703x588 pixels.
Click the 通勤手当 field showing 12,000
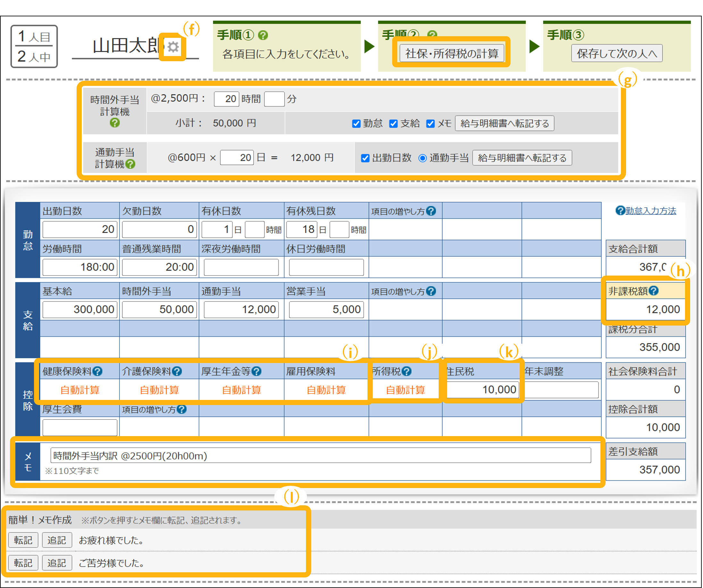(241, 309)
